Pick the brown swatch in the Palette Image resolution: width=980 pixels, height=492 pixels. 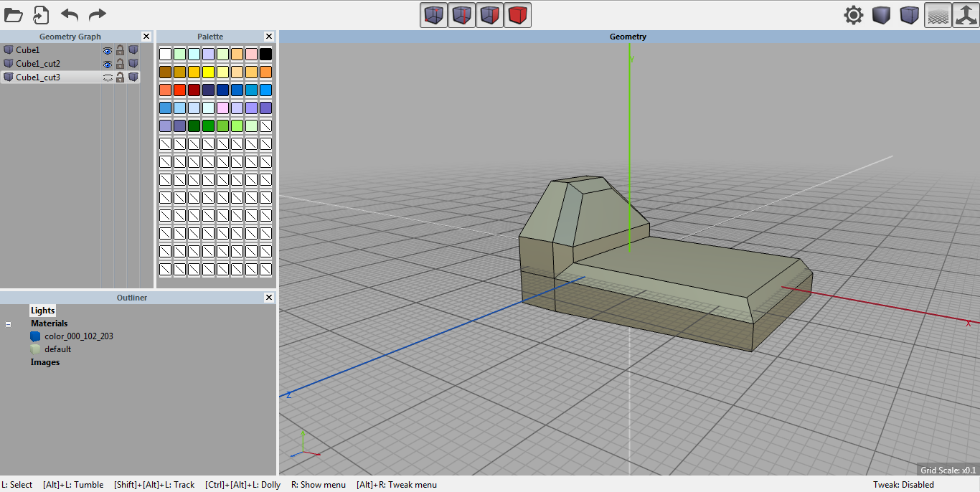tap(165, 72)
